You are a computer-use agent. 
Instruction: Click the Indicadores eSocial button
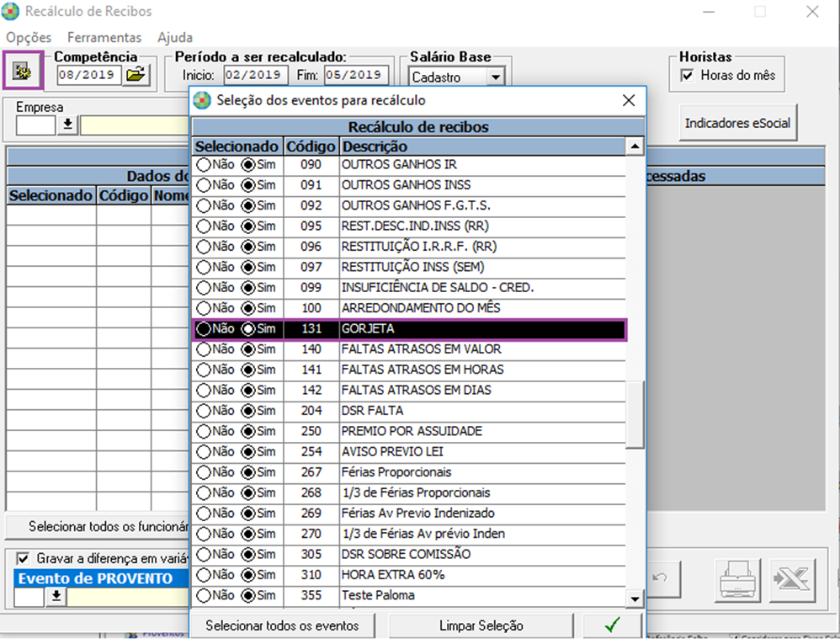[737, 123]
